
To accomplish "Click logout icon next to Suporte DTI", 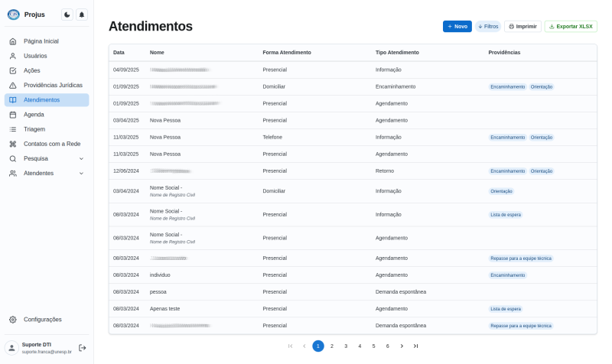I will click(83, 348).
